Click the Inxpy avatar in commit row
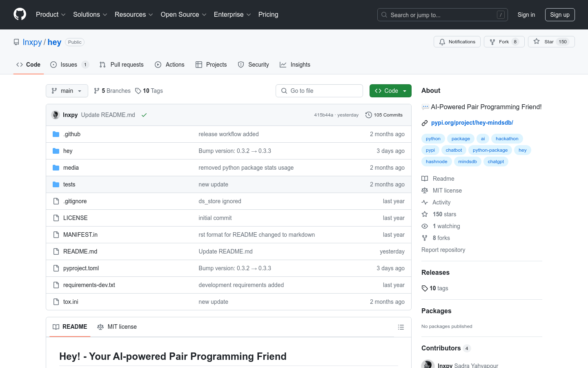Viewport: 588px width, 368px height. pyautogui.click(x=56, y=115)
